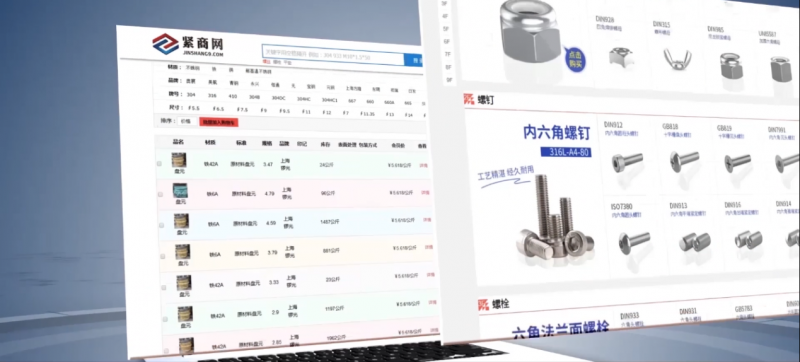Viewport: 800px width, 362px height.
Task: Select grade 304 in the filter row
Action: coord(191,95)
